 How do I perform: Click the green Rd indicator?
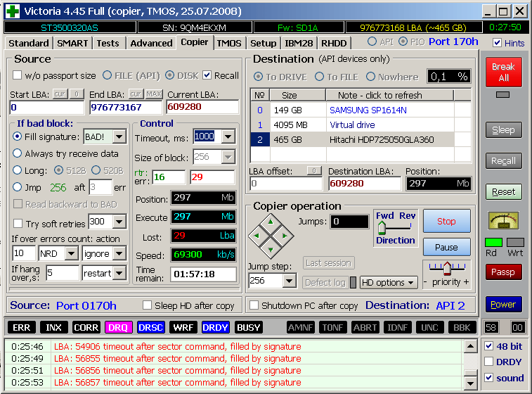click(x=493, y=243)
